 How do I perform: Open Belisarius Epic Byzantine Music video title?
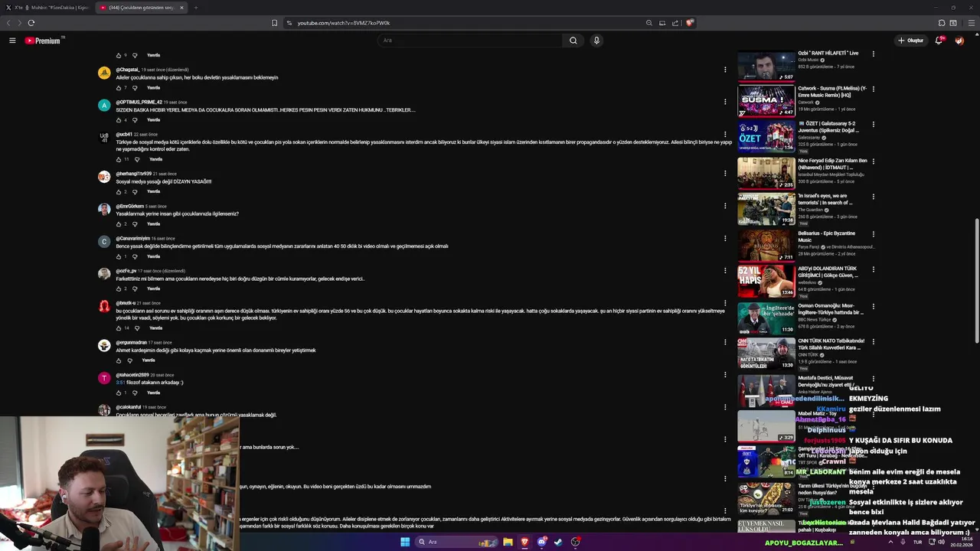(831, 236)
